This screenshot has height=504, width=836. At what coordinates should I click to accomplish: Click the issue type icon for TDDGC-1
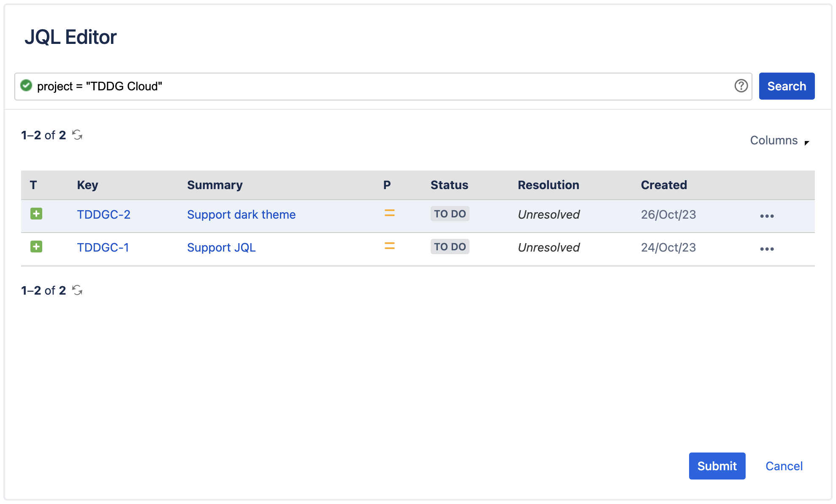click(x=36, y=247)
